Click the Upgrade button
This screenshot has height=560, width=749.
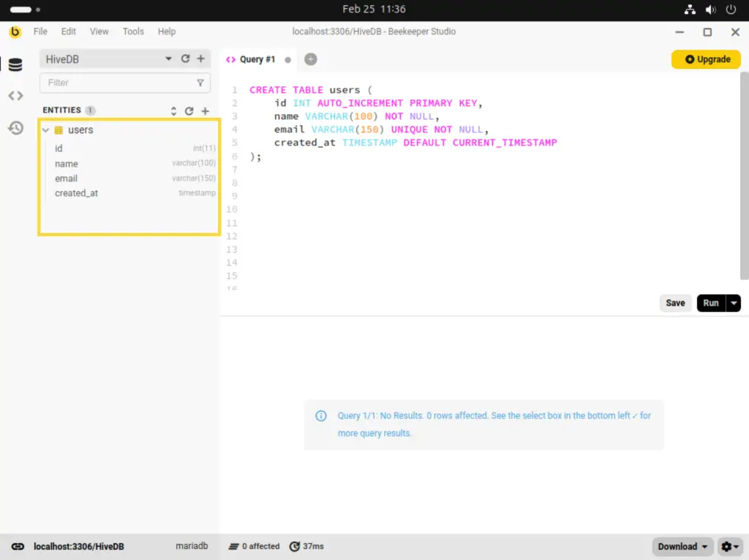point(705,59)
